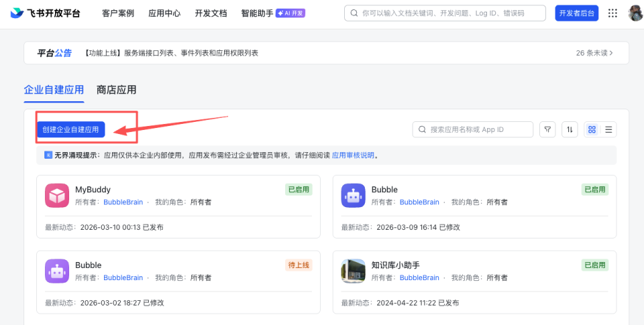Click the MyBuddy app name
644x325 pixels.
tap(93, 190)
